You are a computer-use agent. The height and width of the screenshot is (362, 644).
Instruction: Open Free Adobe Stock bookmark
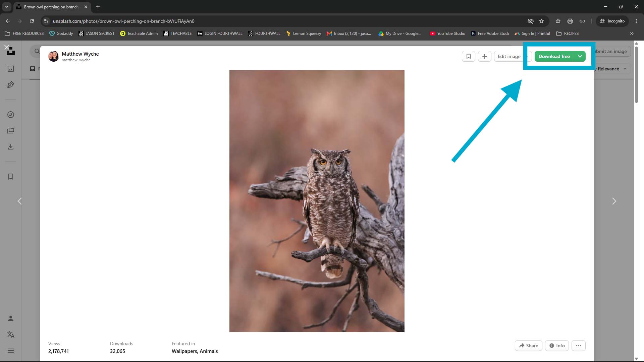click(490, 34)
